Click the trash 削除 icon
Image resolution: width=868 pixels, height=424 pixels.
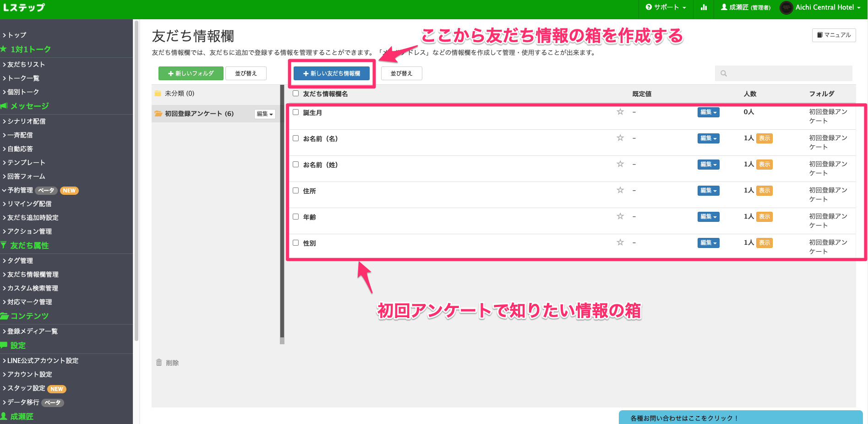(159, 363)
